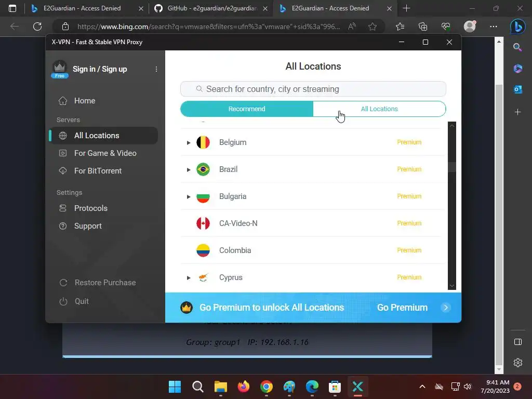Click the arrow icon next to Go Premium
This screenshot has width=532, height=399.
(446, 308)
